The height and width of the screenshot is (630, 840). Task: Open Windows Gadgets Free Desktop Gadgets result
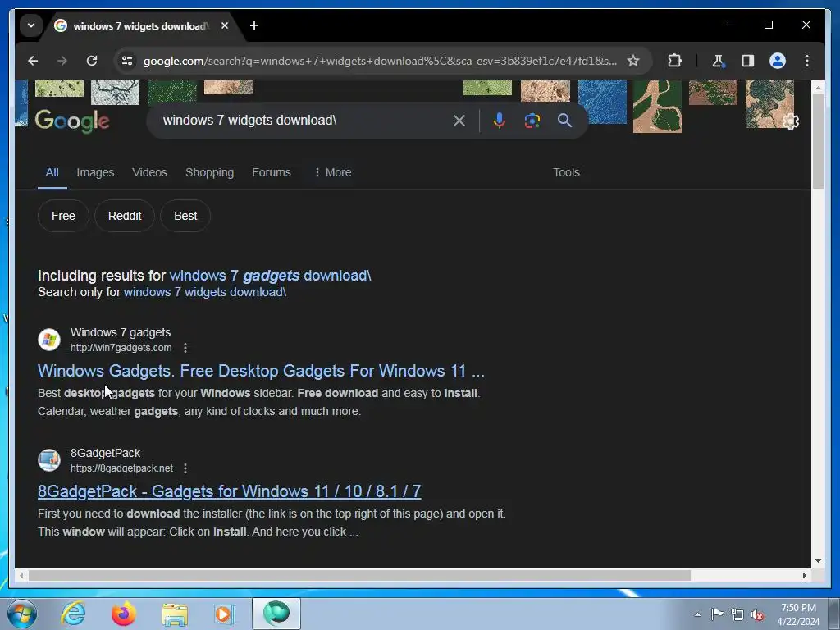coord(261,371)
